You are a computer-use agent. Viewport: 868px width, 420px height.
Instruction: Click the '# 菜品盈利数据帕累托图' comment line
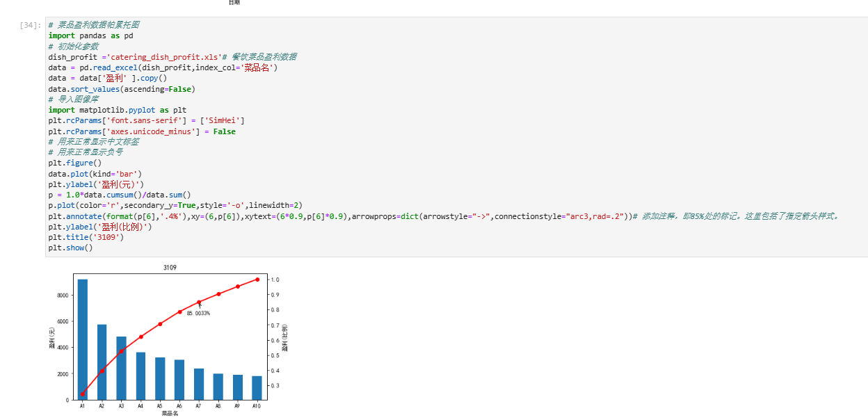point(94,25)
